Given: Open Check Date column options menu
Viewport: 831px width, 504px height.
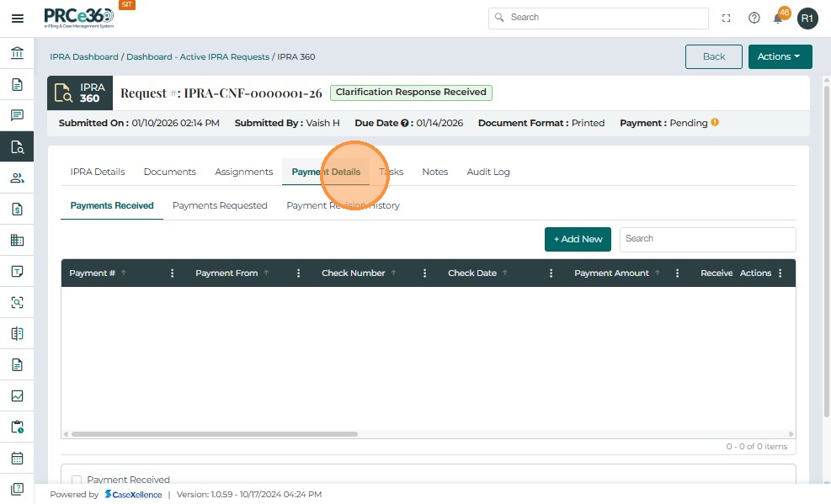Looking at the screenshot, I should (x=551, y=273).
